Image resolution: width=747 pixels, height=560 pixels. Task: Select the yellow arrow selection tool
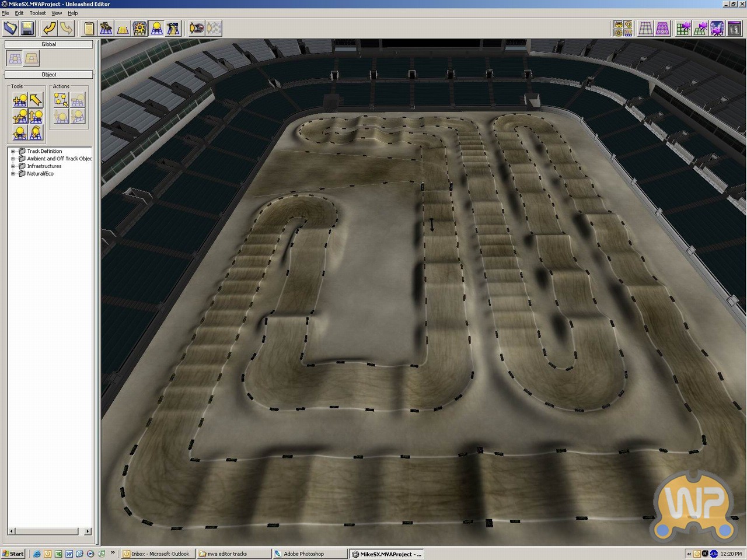tap(36, 100)
